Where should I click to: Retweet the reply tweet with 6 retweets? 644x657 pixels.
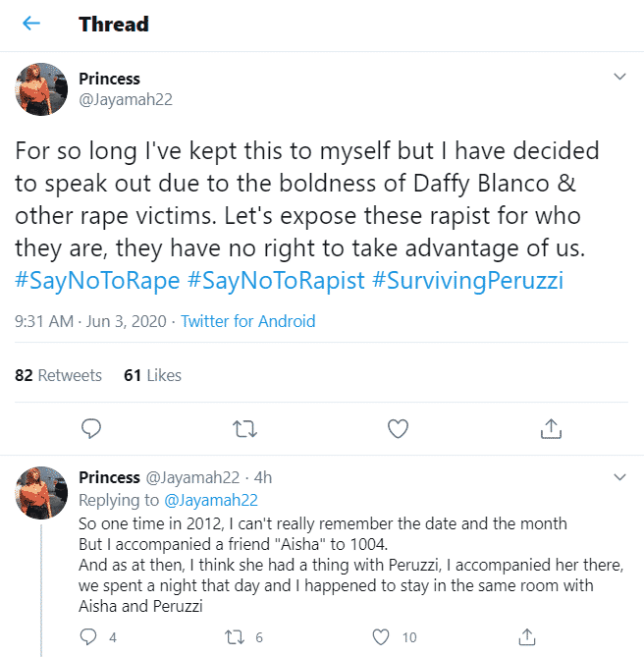coord(234,636)
